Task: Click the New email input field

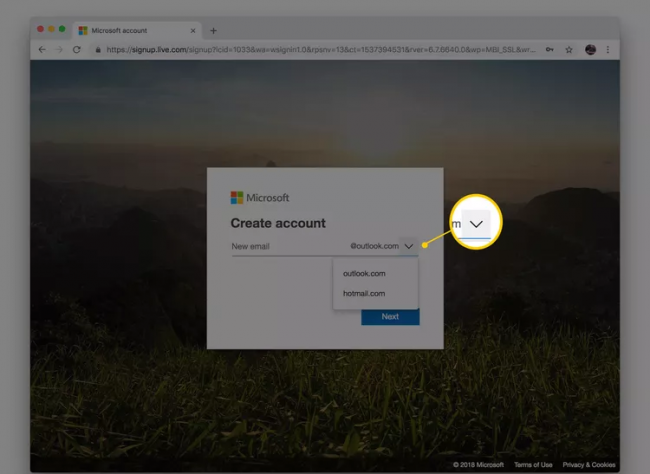Action: pyautogui.click(x=290, y=246)
